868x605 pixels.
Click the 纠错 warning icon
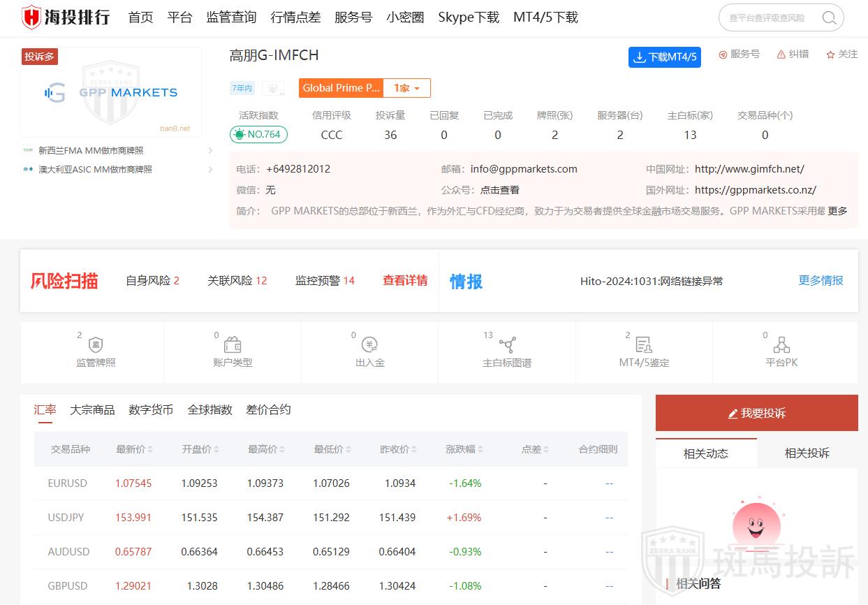click(781, 54)
